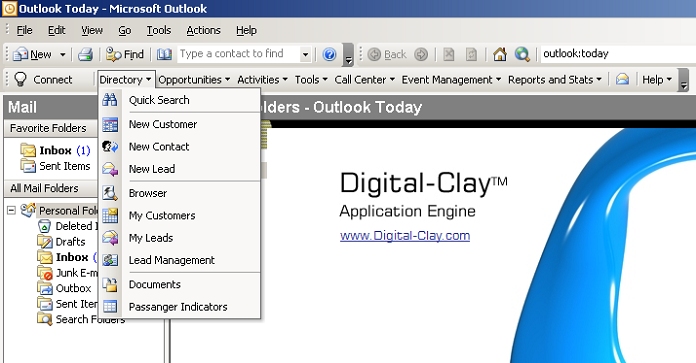696x363 pixels.
Task: Click the New Customer icon in menu
Action: [110, 125]
